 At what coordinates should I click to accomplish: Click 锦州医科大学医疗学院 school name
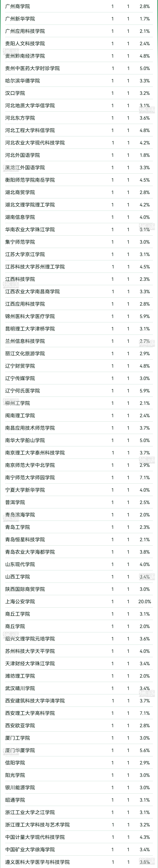pyautogui.click(x=30, y=316)
